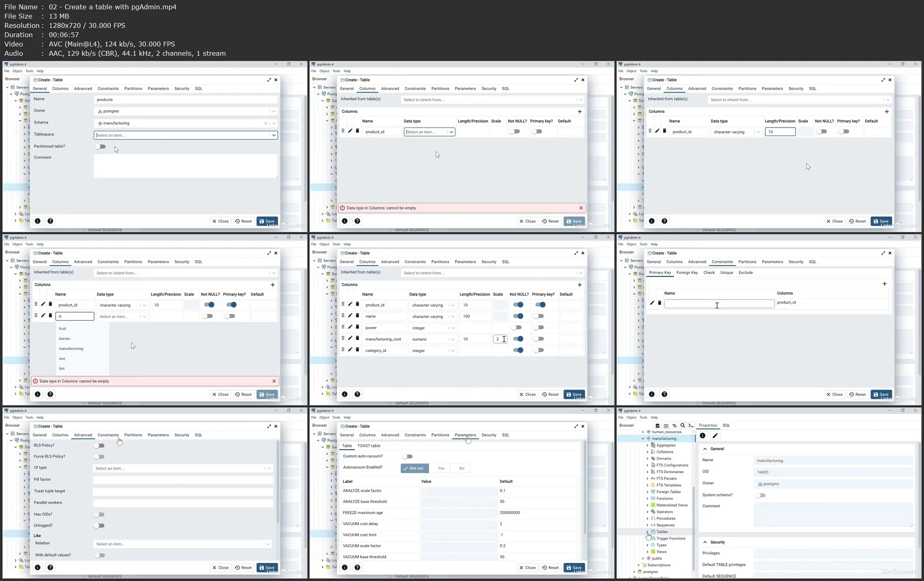Open the Query Tool icon in Browser toolbar

click(657, 426)
